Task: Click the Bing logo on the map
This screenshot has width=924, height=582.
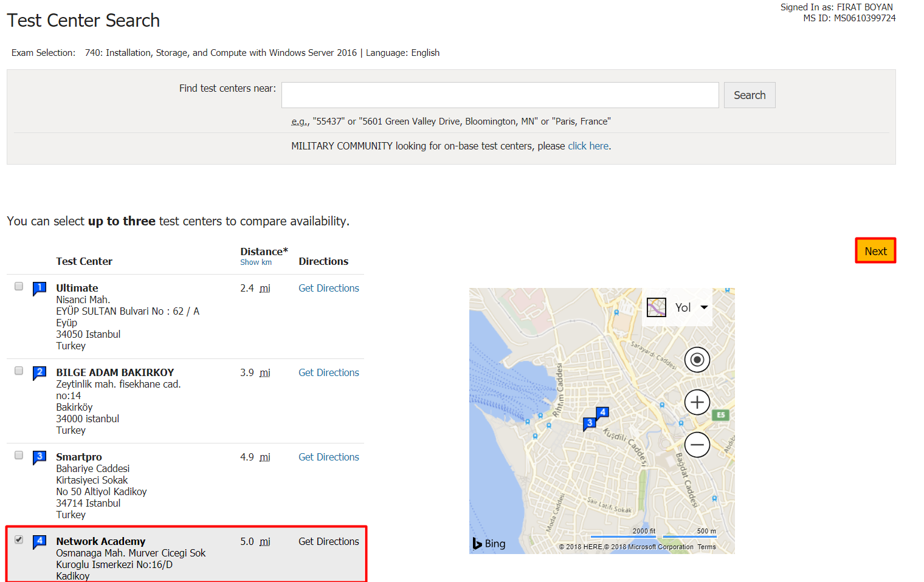Action: click(x=489, y=543)
